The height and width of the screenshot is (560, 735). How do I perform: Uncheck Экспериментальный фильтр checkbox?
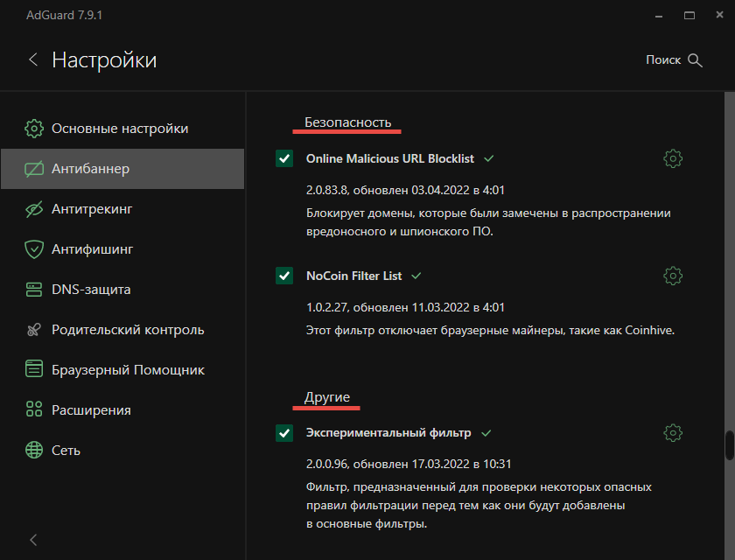pyautogui.click(x=284, y=432)
